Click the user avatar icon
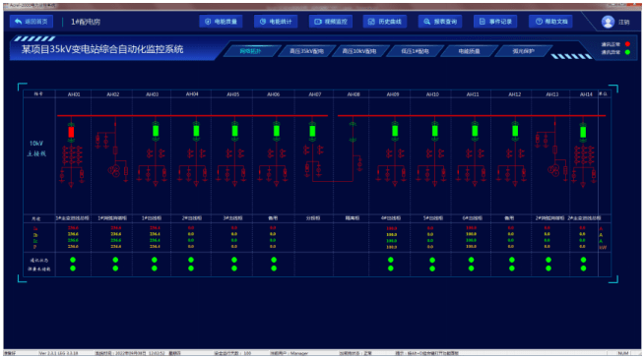The height and width of the screenshot is (358, 644). [x=608, y=22]
